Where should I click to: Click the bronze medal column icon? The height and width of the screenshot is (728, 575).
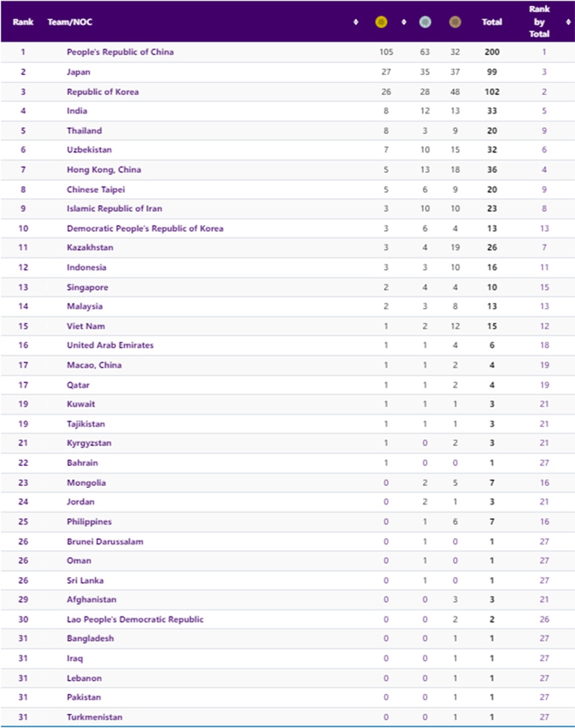tap(455, 22)
